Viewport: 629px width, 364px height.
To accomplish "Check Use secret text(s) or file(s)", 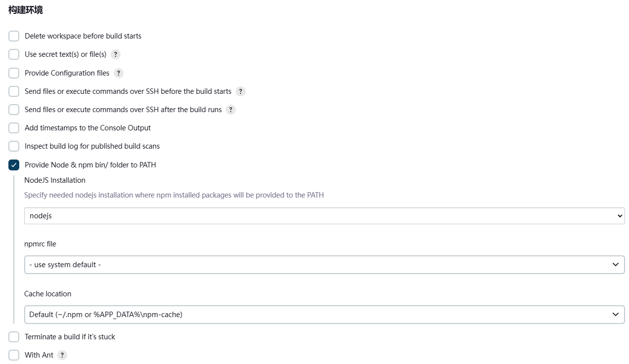I will click(x=14, y=54).
